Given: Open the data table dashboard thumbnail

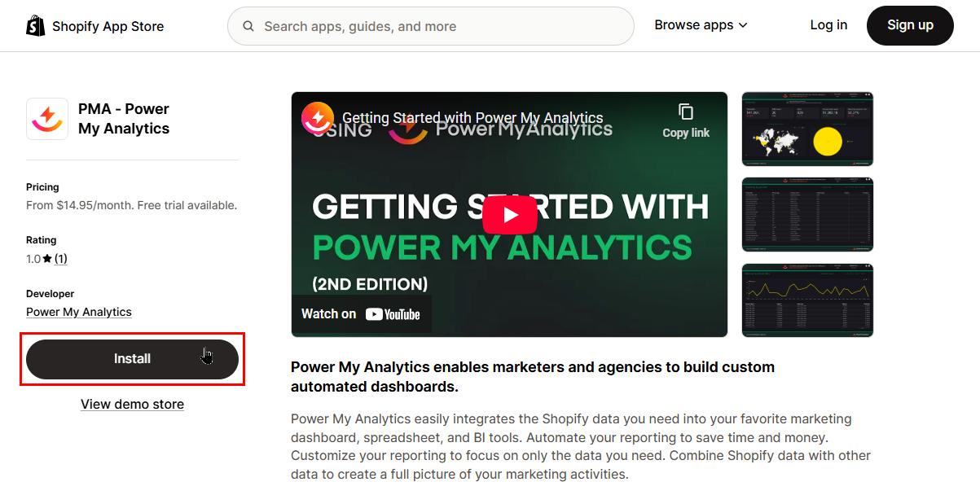Looking at the screenshot, I should 807,215.
